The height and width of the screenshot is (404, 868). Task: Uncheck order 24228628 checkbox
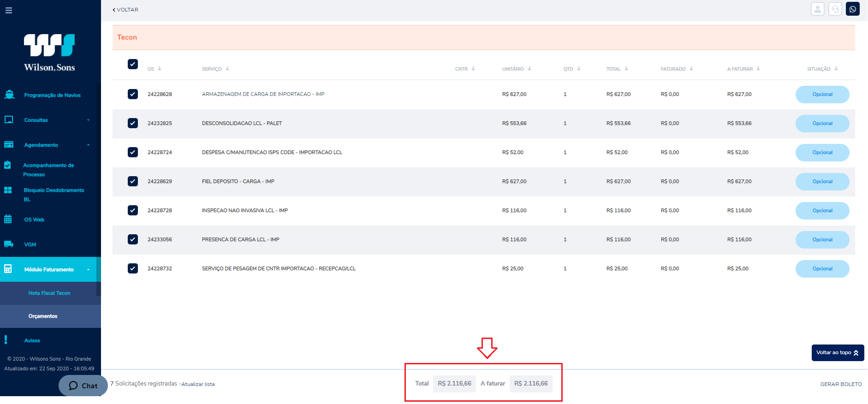click(x=133, y=94)
